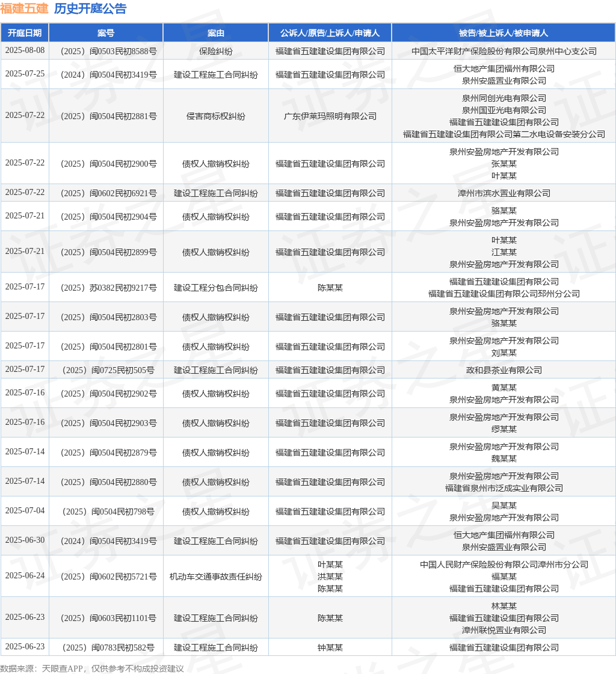This screenshot has height=674, width=616.
Task: Select date 2025-06-24
Action: (25, 575)
